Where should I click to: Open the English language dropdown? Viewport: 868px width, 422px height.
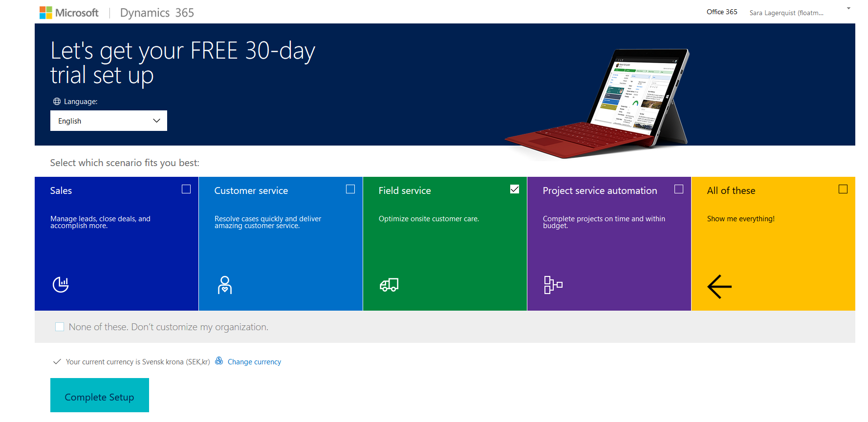click(108, 121)
